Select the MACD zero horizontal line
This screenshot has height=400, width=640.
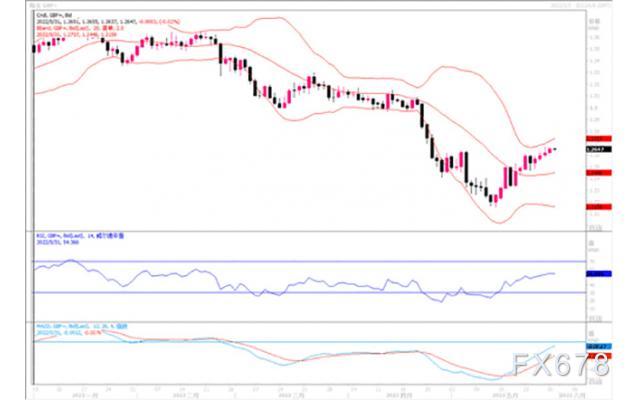pyautogui.click(x=309, y=342)
